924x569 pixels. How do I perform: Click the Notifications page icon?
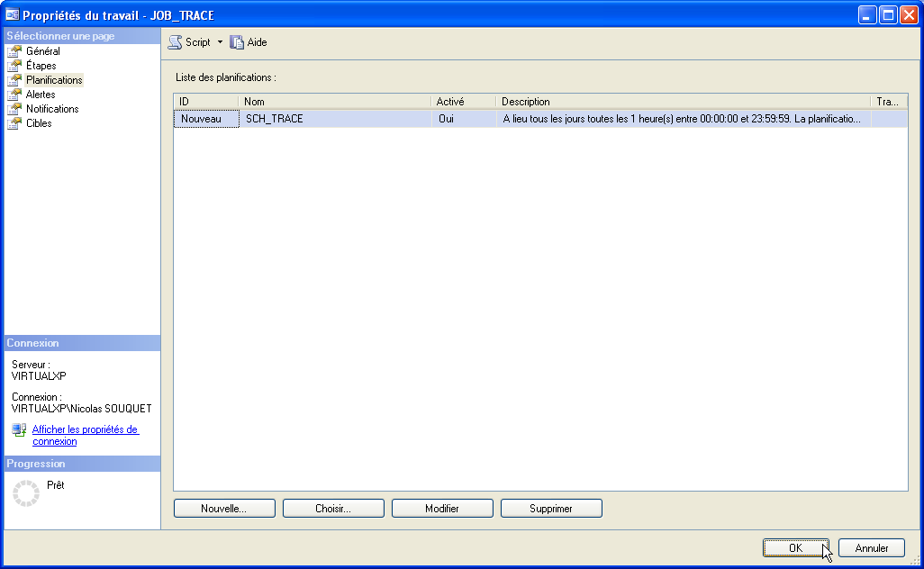[14, 109]
